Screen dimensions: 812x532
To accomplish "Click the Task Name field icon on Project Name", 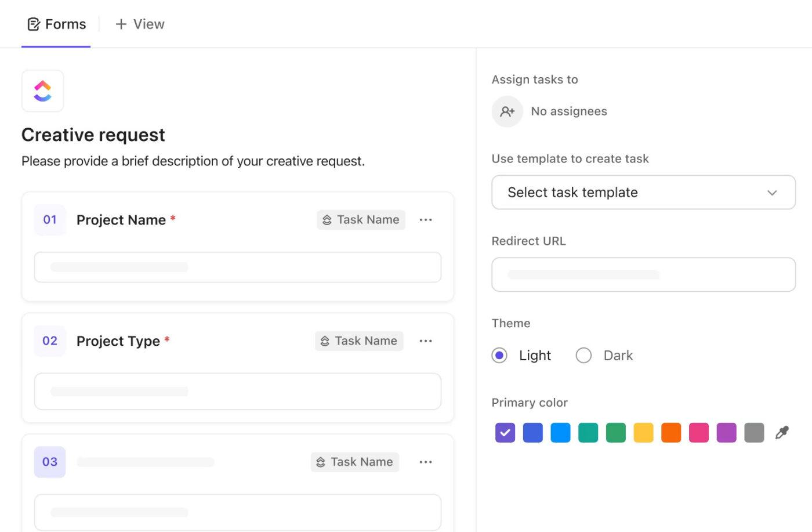I will 327,219.
